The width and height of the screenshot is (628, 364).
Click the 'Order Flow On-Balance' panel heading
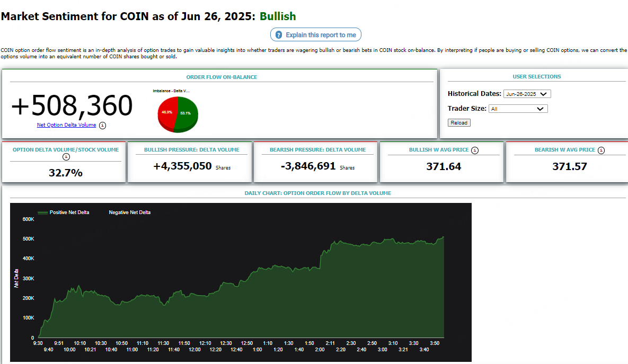click(222, 77)
